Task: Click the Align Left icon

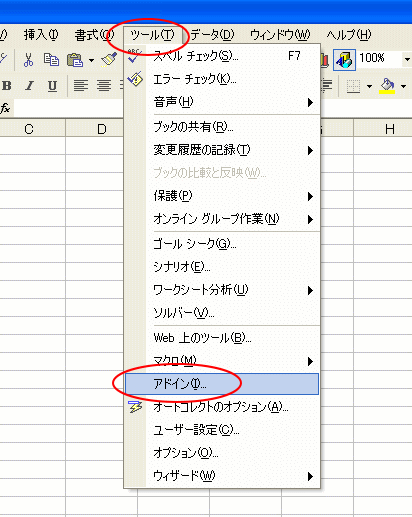Action: [81, 86]
